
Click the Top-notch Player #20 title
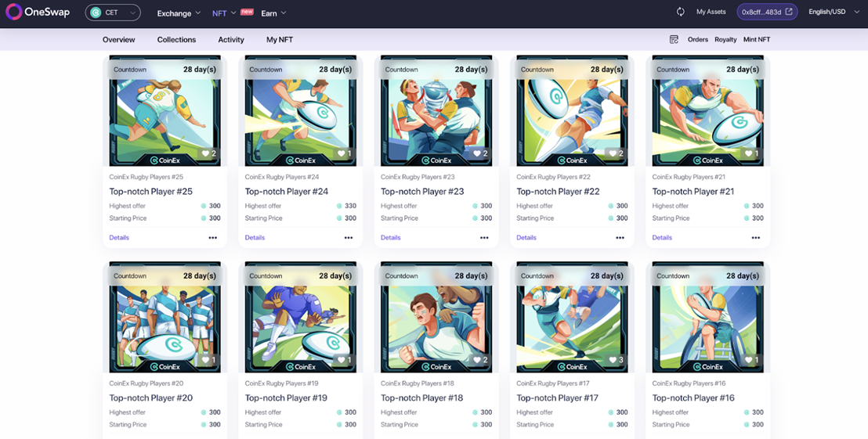[150, 398]
